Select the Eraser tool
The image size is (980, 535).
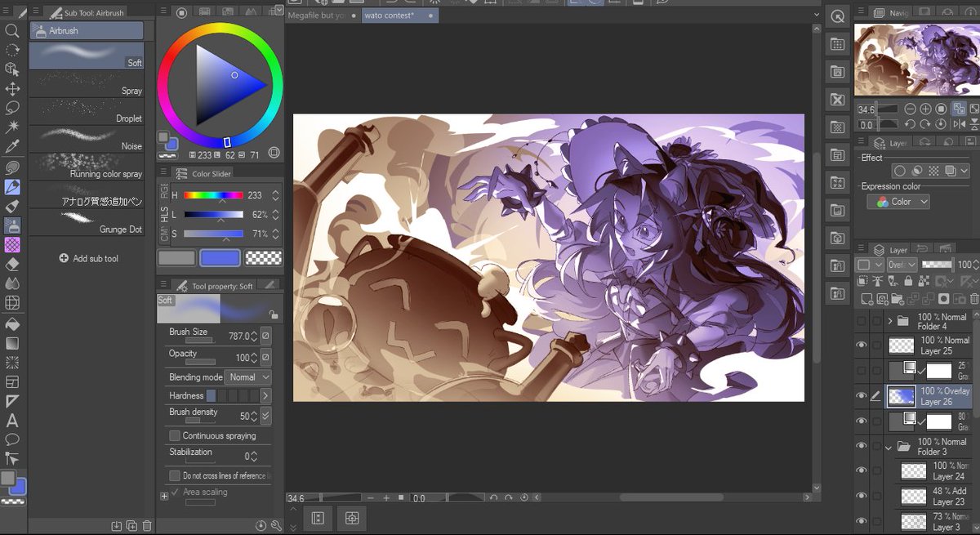click(12, 265)
